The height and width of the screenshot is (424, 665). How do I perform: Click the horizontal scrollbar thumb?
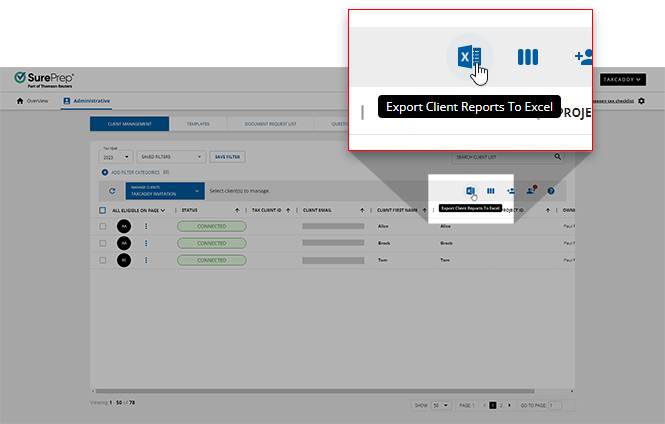click(315, 391)
